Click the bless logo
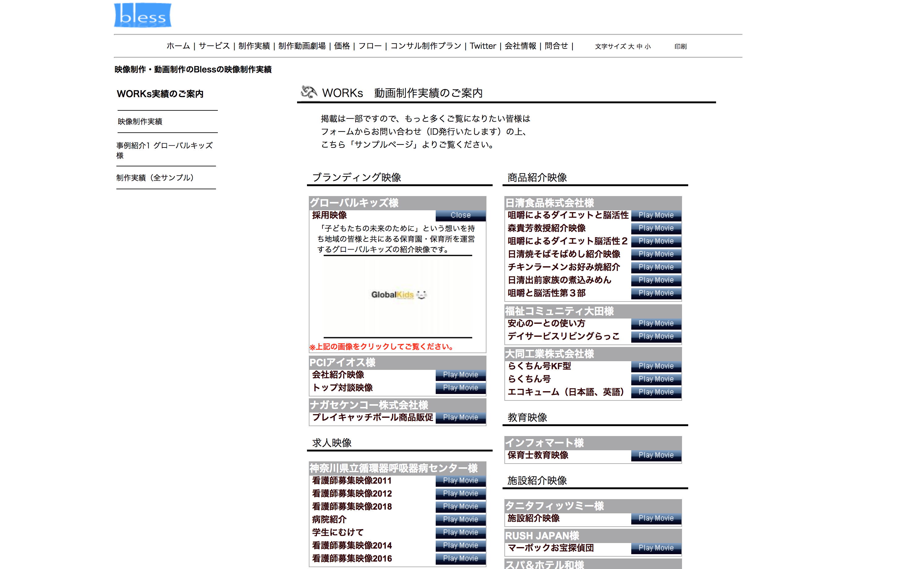 click(x=143, y=15)
